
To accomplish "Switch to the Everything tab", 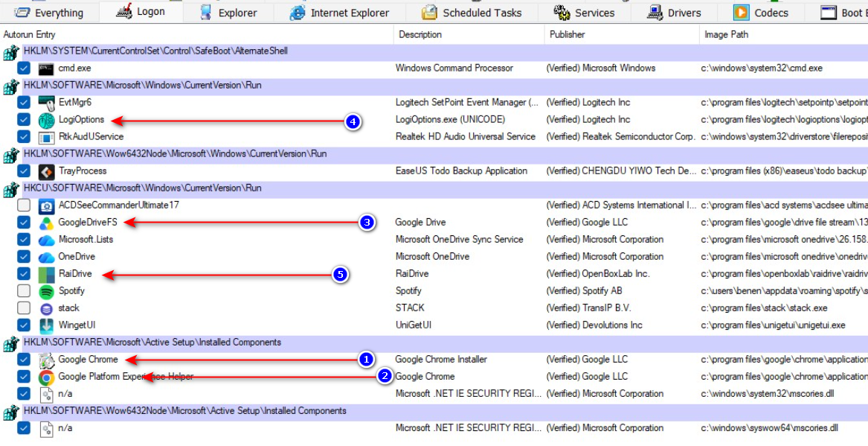I will (48, 12).
